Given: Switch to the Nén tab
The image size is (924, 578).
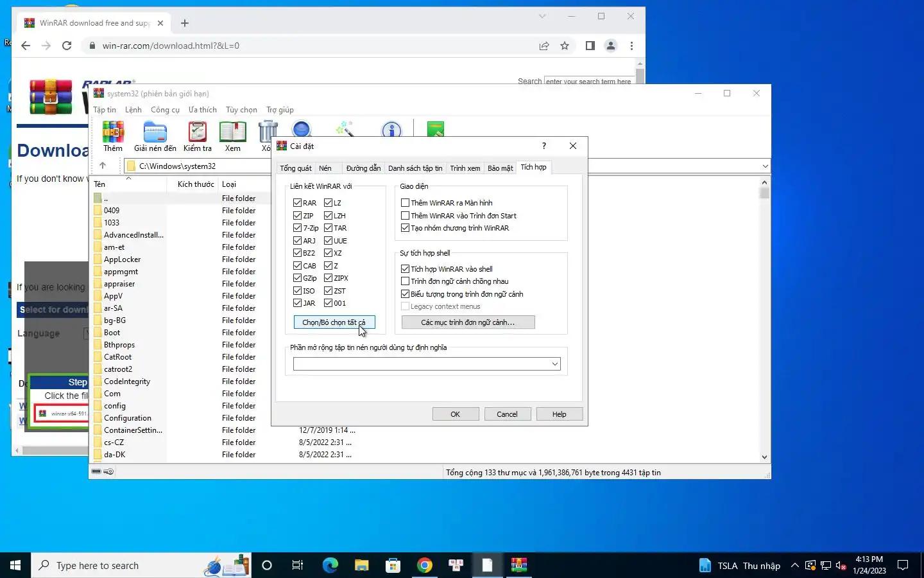Looking at the screenshot, I should (325, 168).
